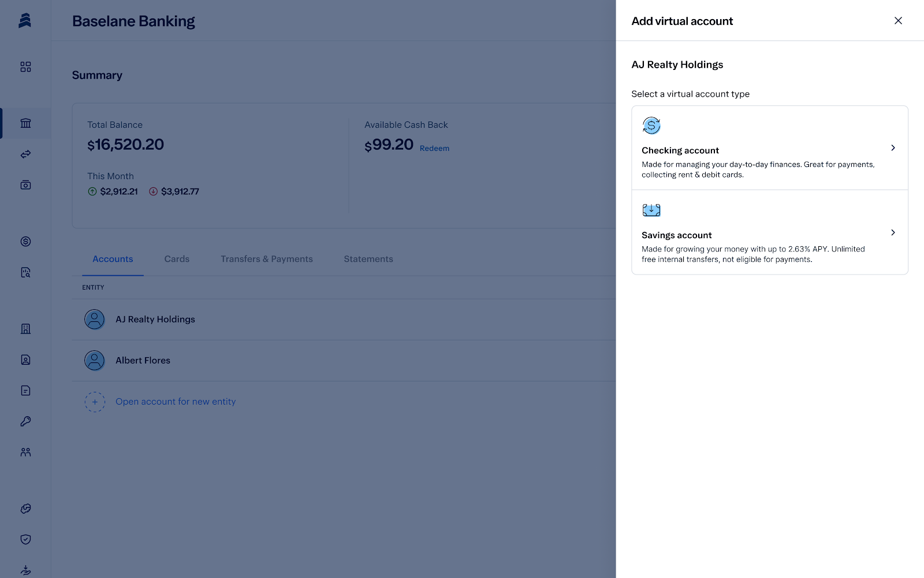
Task: Click the Available Cash Back label
Action: click(406, 125)
